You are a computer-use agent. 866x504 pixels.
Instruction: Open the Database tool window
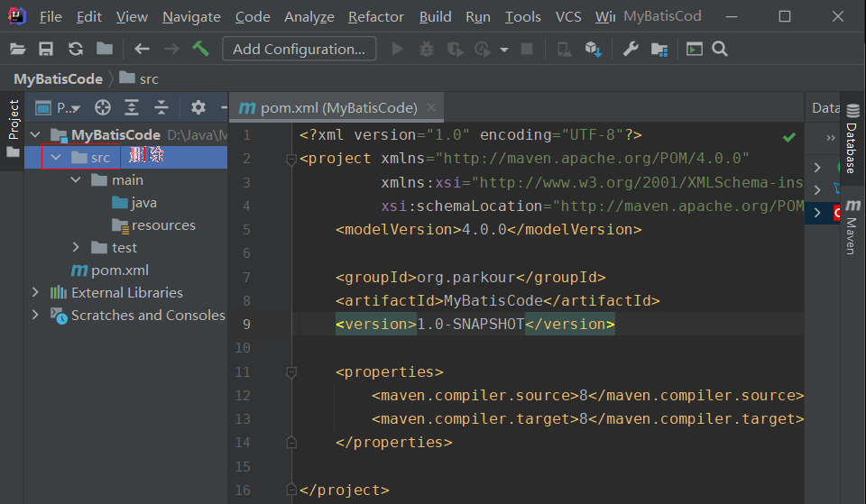click(x=852, y=138)
